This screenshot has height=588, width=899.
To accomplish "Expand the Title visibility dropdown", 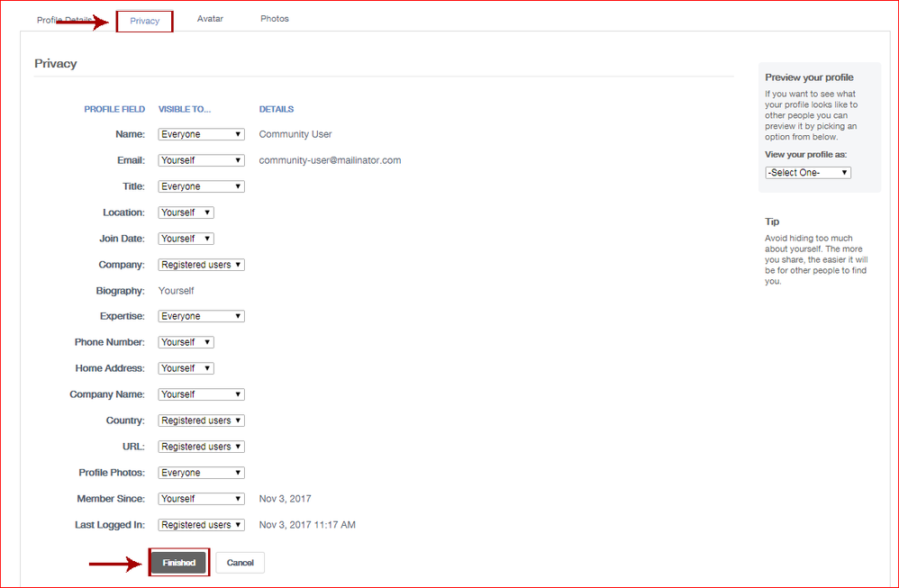I will pyautogui.click(x=201, y=186).
